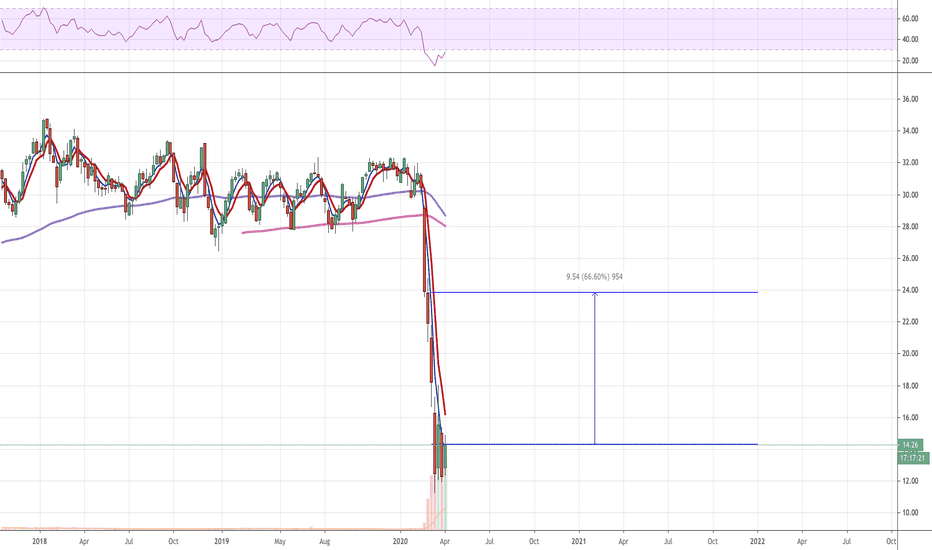Click the 2020 label on time axis
This screenshot has width=932, height=550.
click(401, 542)
